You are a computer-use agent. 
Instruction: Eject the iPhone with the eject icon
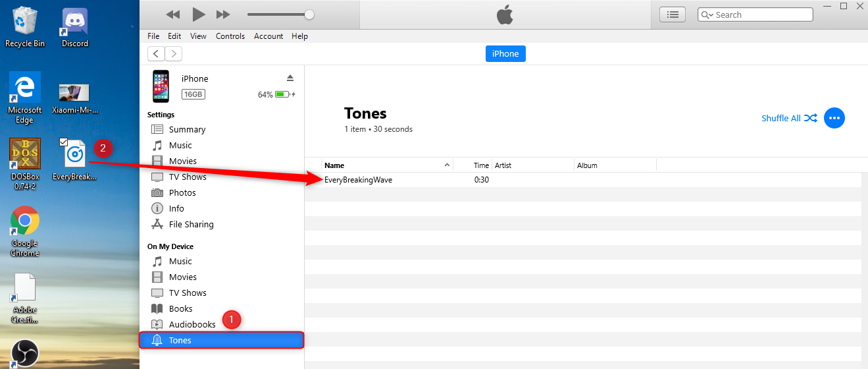pos(290,78)
